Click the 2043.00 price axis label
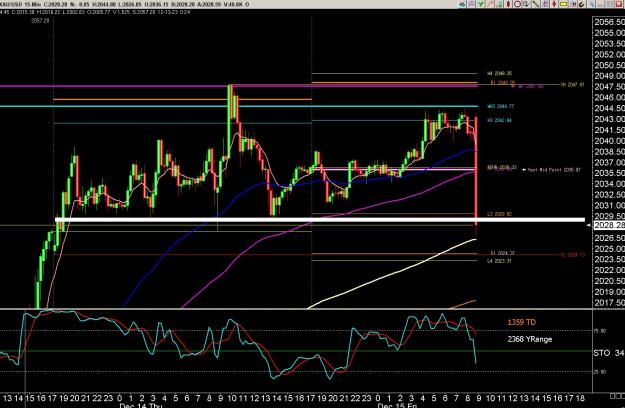Viewport: 625px width, 408px height. point(609,119)
